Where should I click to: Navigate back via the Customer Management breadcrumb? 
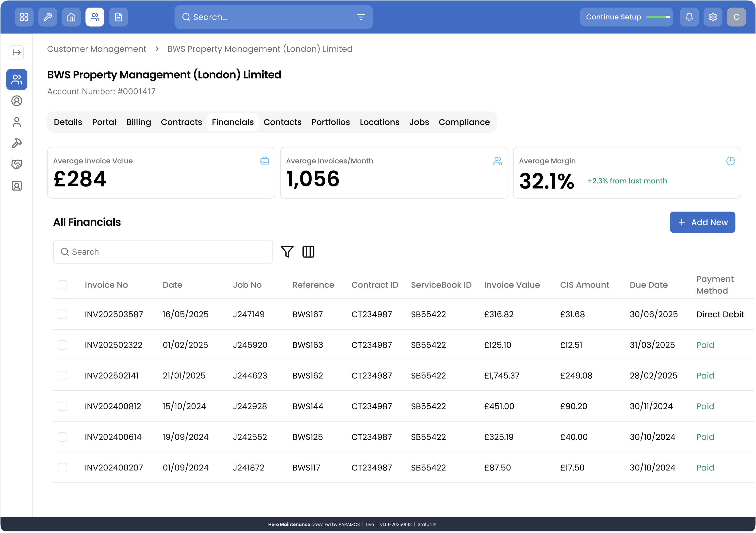coord(97,49)
